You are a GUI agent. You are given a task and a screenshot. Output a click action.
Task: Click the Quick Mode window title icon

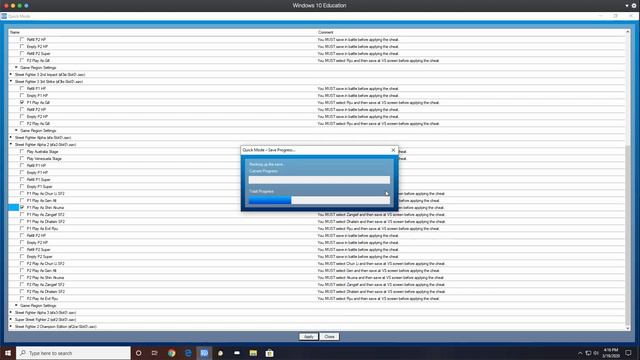4,16
